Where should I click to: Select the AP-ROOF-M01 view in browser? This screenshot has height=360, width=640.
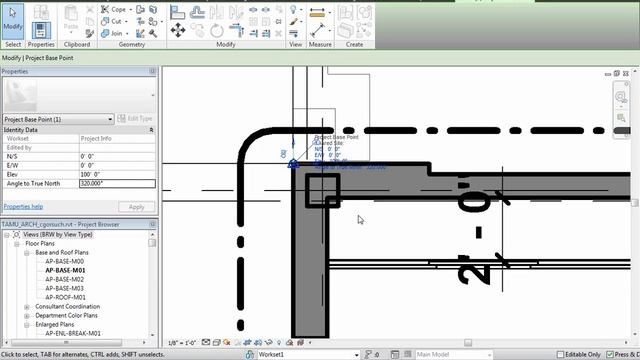(65, 297)
